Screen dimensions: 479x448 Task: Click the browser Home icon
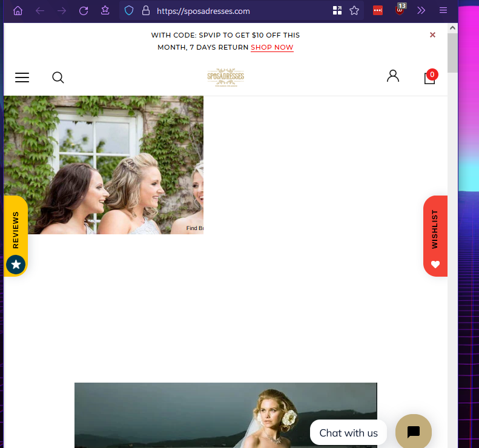tap(18, 11)
